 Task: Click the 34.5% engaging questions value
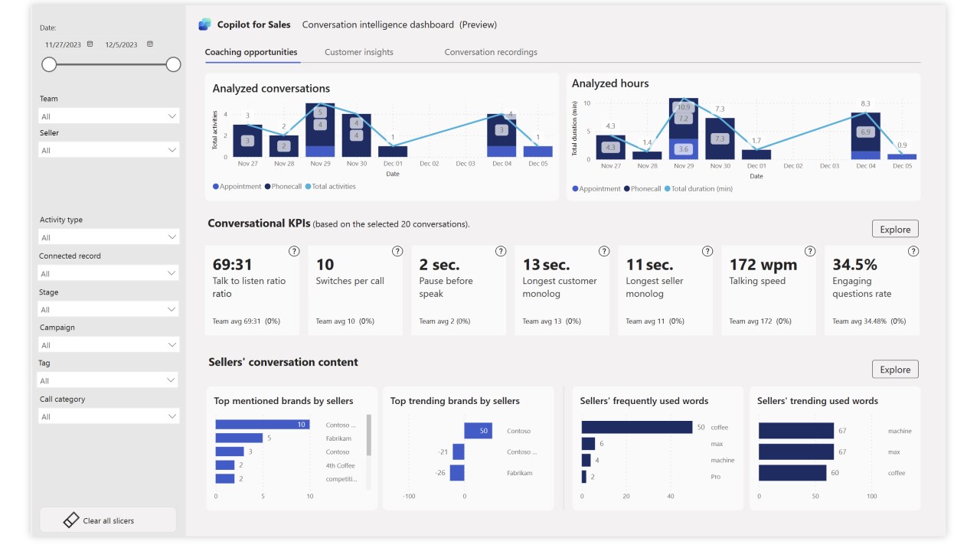tap(854, 265)
